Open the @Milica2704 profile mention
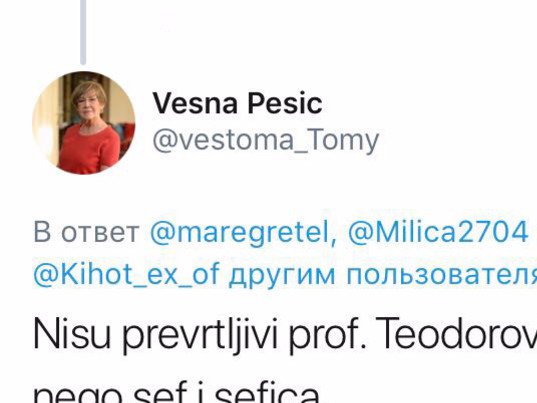Screen dimensions: 537x403 (x=438, y=232)
